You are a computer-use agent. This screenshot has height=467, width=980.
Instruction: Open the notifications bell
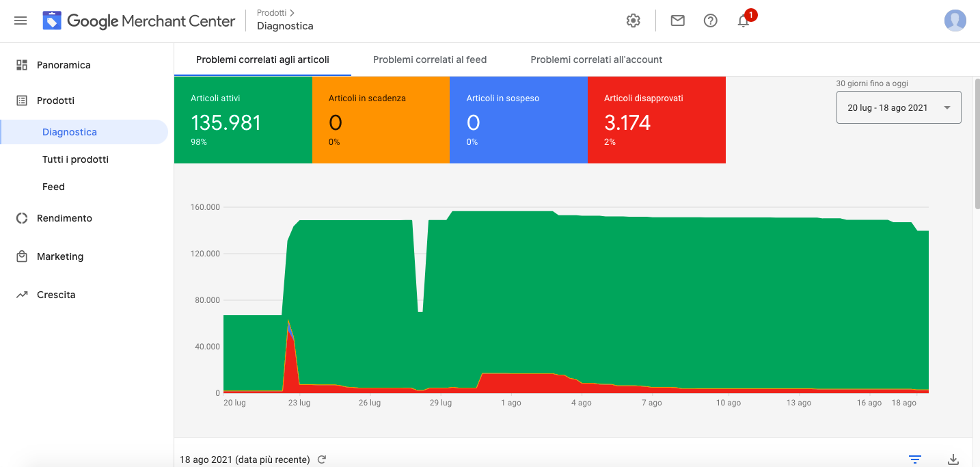[744, 21]
